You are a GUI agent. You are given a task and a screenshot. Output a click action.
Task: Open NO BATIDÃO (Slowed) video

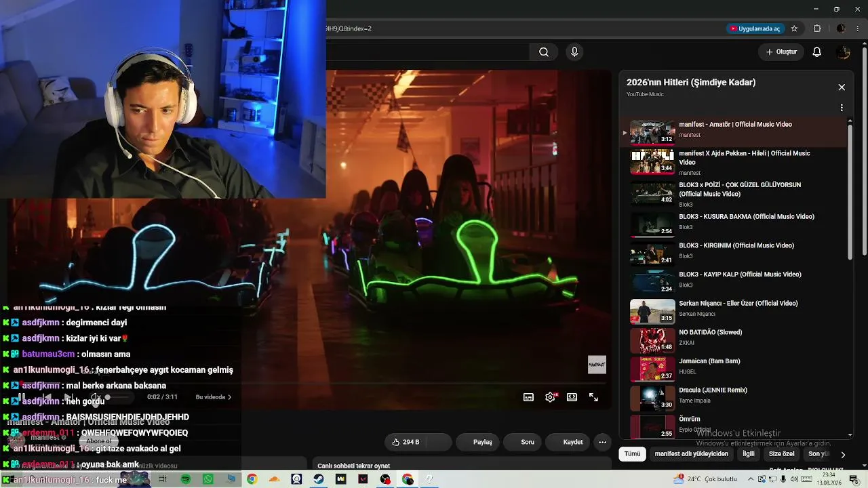click(734, 341)
